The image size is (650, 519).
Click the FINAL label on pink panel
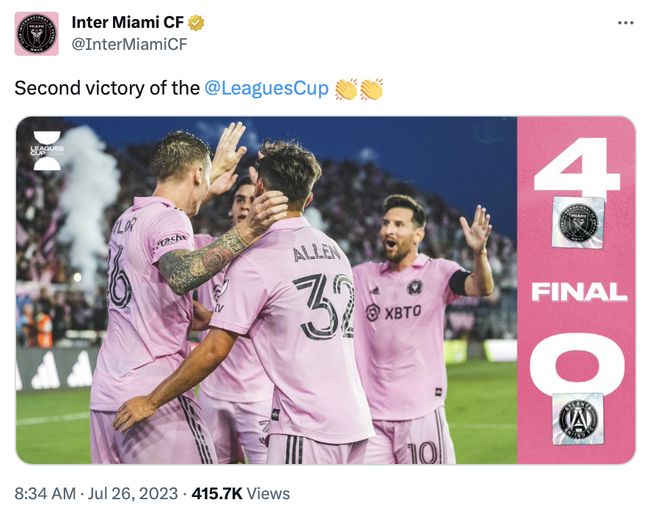tap(579, 292)
